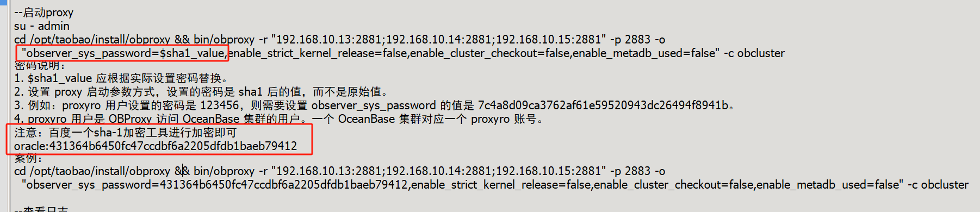Click '-c obcluster' ending the example command
The image size is (980, 212).
[x=938, y=185]
